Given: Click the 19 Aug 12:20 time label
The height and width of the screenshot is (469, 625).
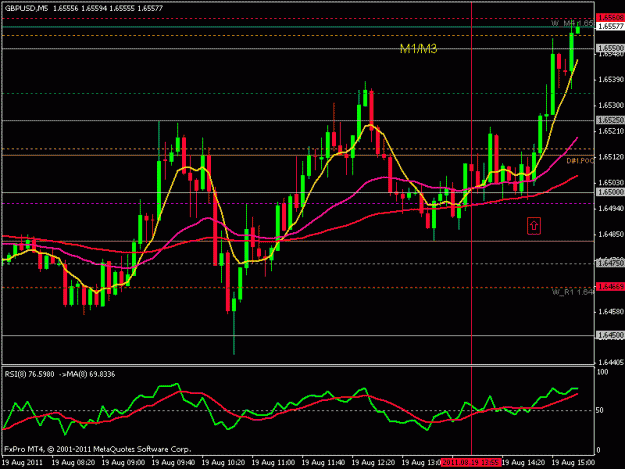Looking at the screenshot, I should [x=373, y=463].
